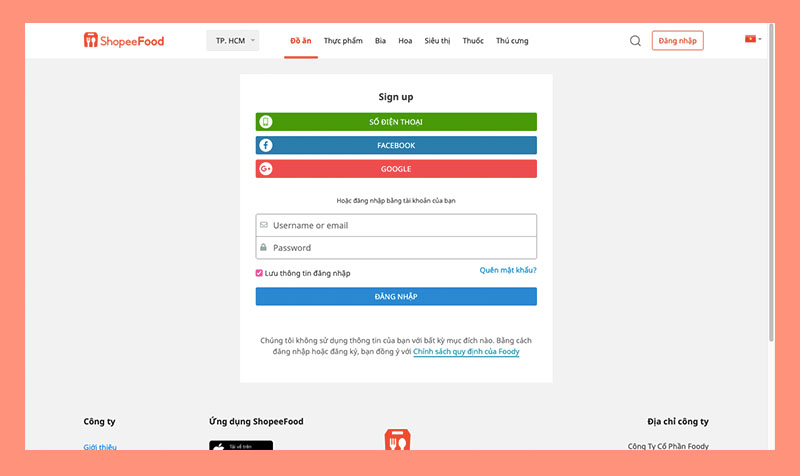This screenshot has width=800, height=476.
Task: Click the Đăng nhập header button
Action: coord(677,40)
